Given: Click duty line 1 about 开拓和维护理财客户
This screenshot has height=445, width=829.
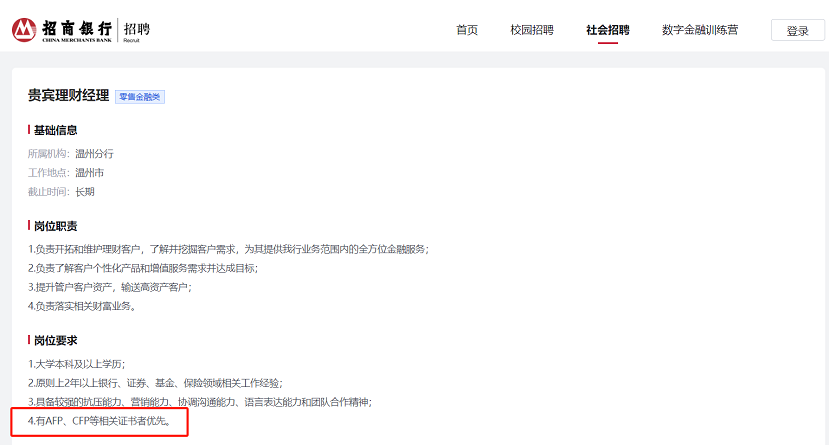Looking at the screenshot, I should [228, 249].
